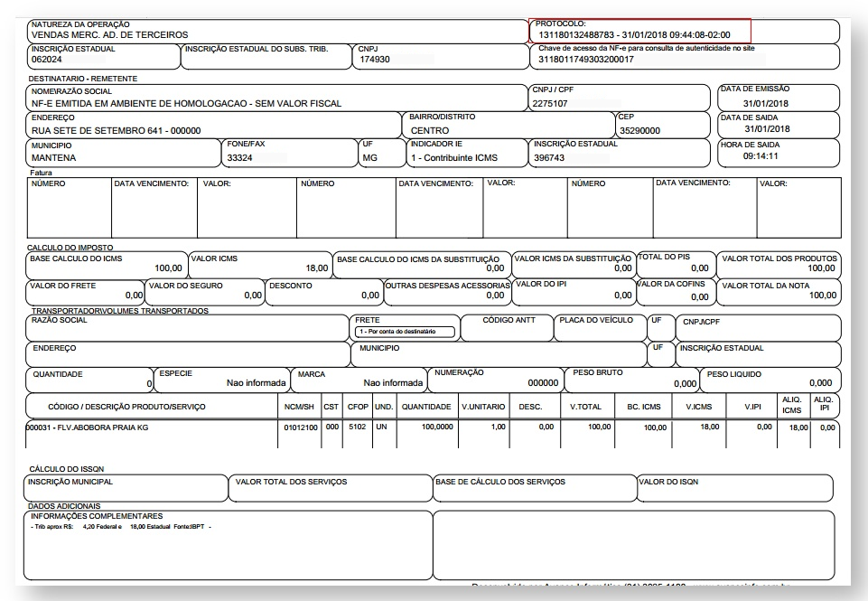The width and height of the screenshot is (868, 601).
Task: Click the 'Trib aprox R$' complementary information line
Action: point(120,527)
